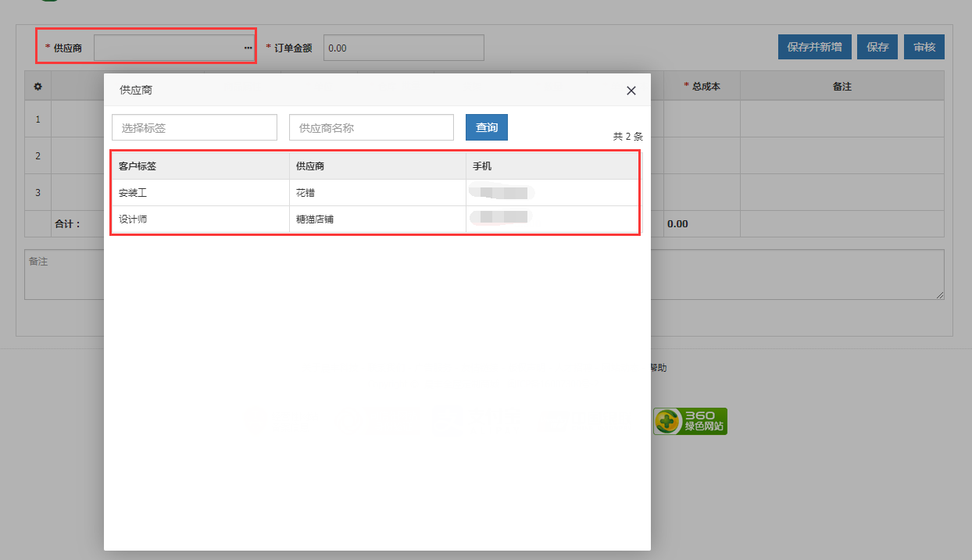This screenshot has width=972, height=560.
Task: Click the 备注 column header in order table
Action: (842, 86)
